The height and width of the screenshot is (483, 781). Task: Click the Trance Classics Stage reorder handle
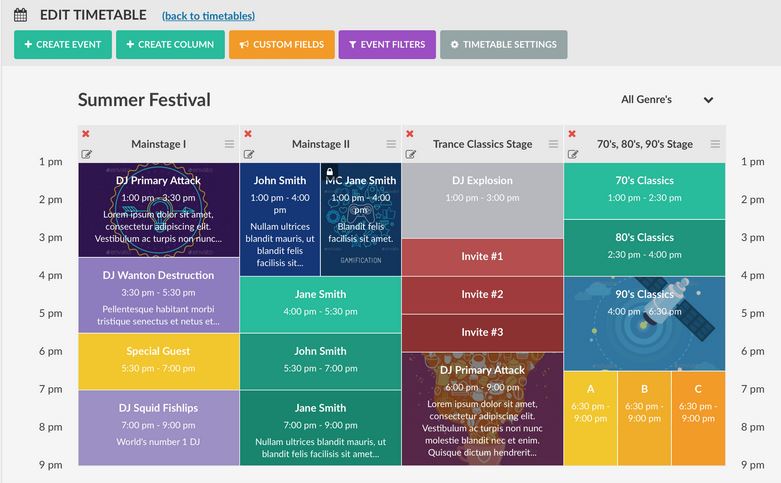pos(553,144)
